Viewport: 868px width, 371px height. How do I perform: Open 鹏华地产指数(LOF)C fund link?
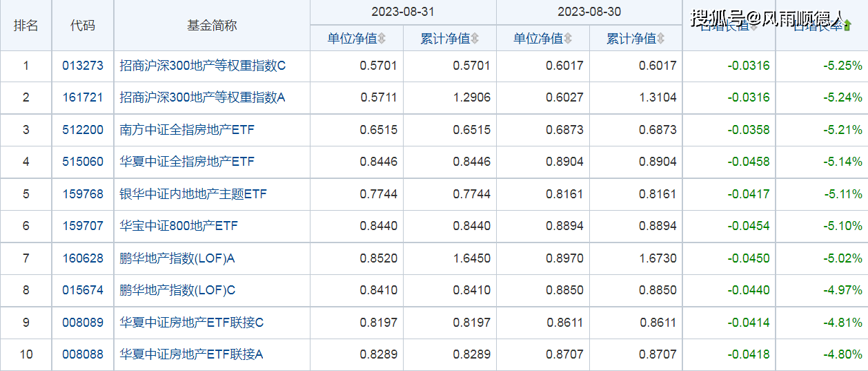pyautogui.click(x=177, y=290)
